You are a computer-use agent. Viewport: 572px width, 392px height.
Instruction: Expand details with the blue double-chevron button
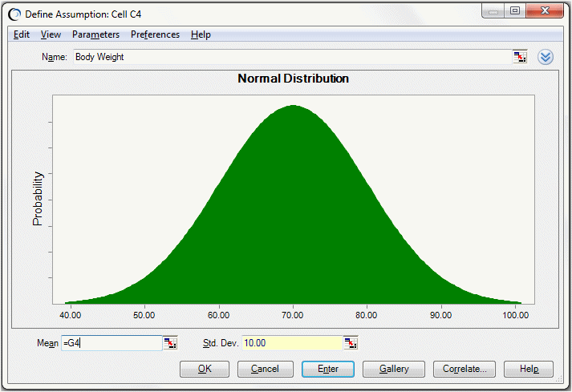(x=546, y=57)
